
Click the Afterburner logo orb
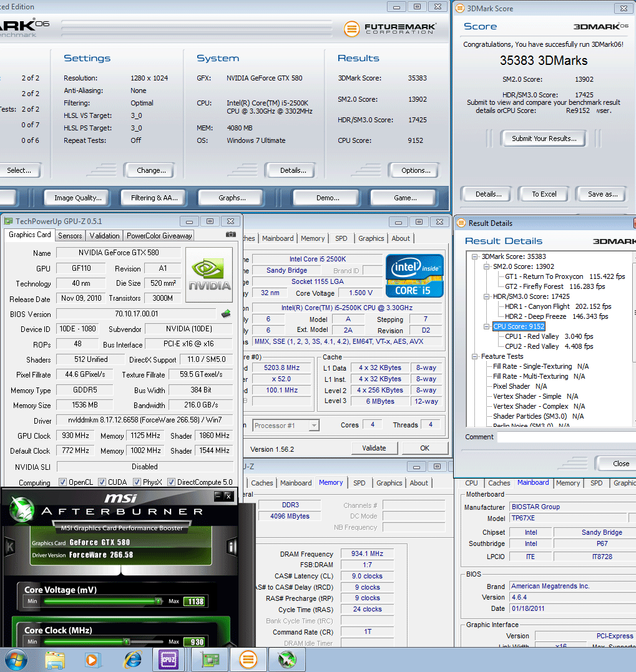click(22, 510)
